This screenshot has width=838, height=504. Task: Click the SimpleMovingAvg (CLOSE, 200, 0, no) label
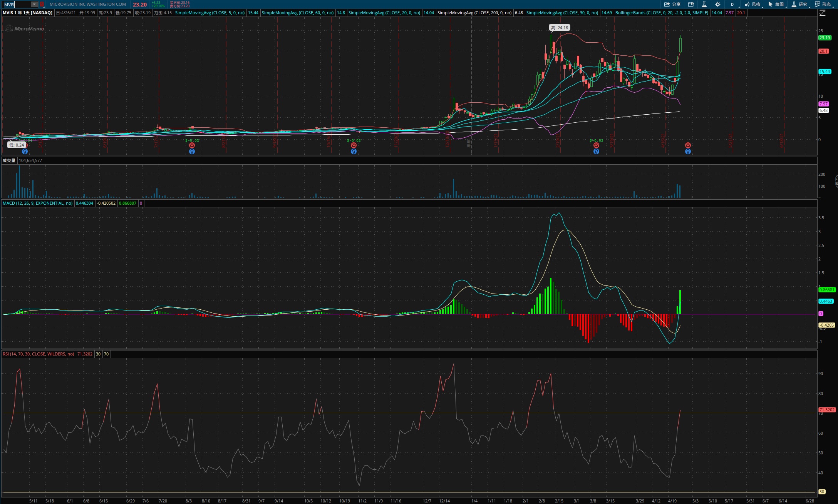coord(474,13)
